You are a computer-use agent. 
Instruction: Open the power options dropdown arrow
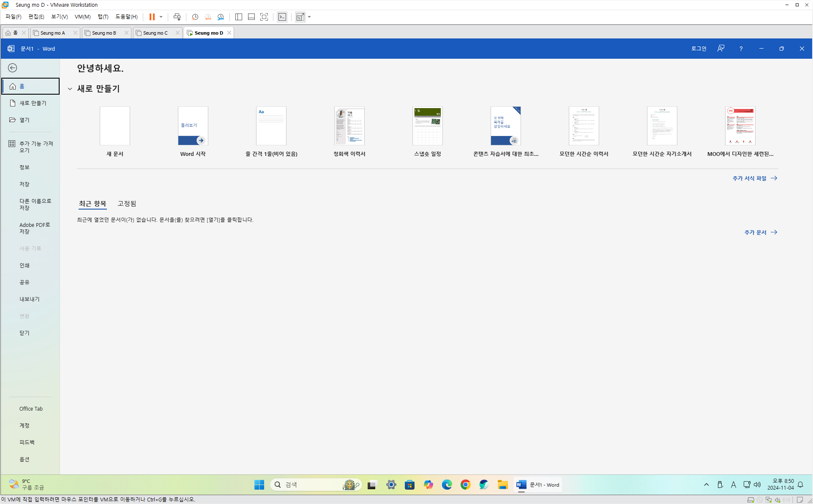click(x=161, y=17)
